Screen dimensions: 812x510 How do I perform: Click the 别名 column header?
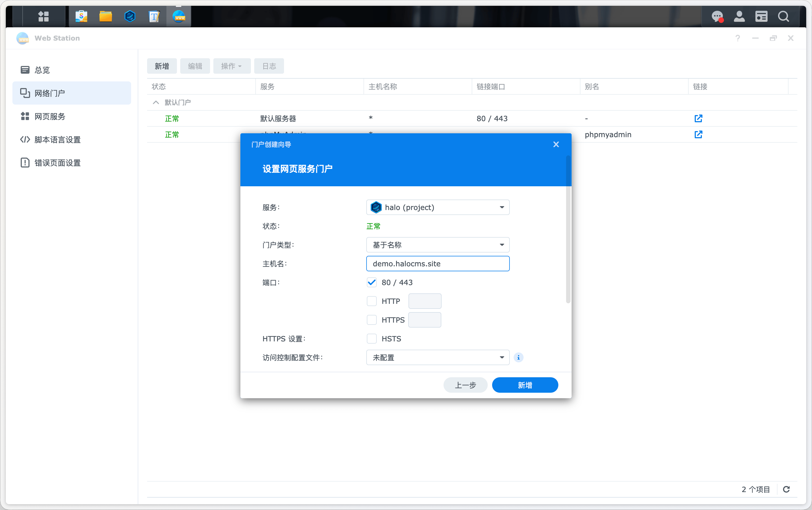(634, 87)
